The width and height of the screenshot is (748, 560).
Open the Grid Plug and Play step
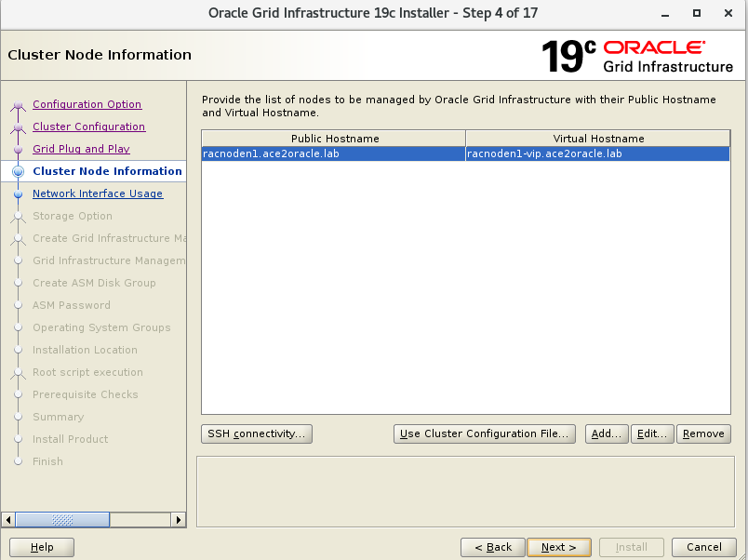click(x=81, y=149)
